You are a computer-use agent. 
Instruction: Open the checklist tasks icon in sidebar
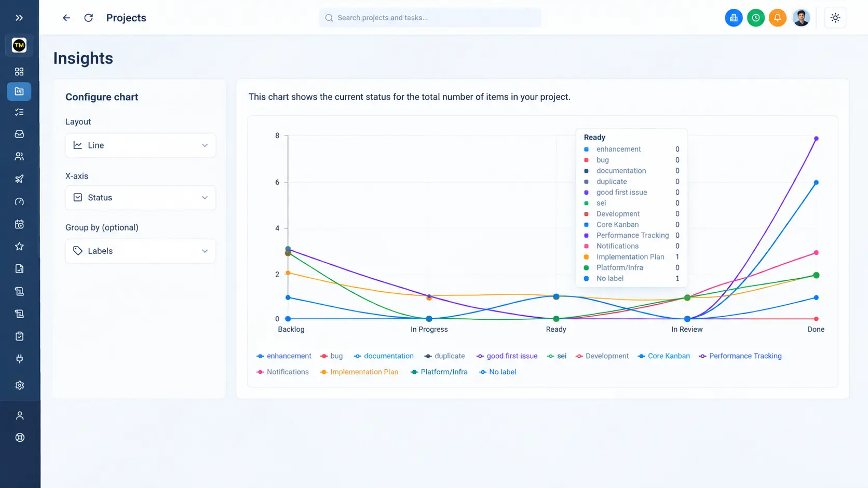[19, 112]
